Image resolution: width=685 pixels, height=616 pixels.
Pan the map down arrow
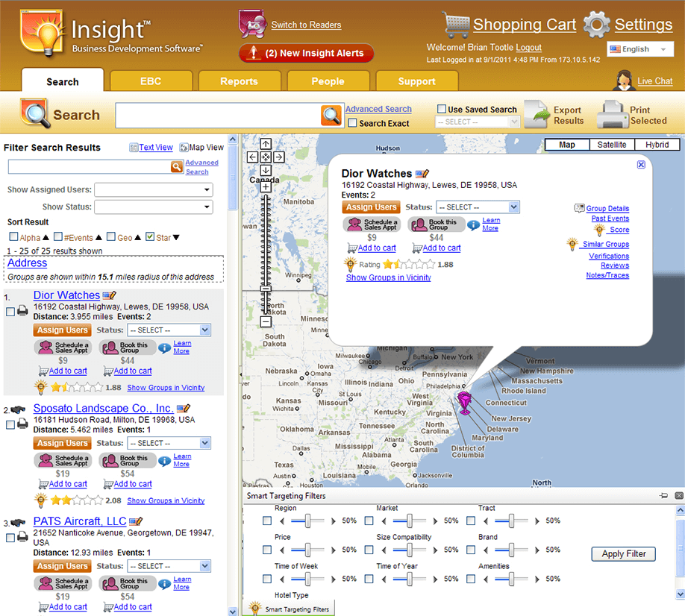(x=266, y=170)
